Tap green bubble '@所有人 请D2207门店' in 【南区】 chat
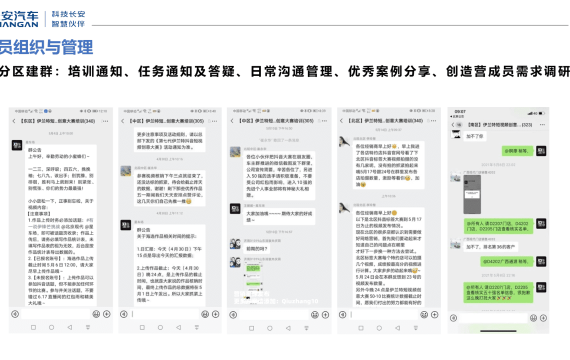 click(498, 226)
